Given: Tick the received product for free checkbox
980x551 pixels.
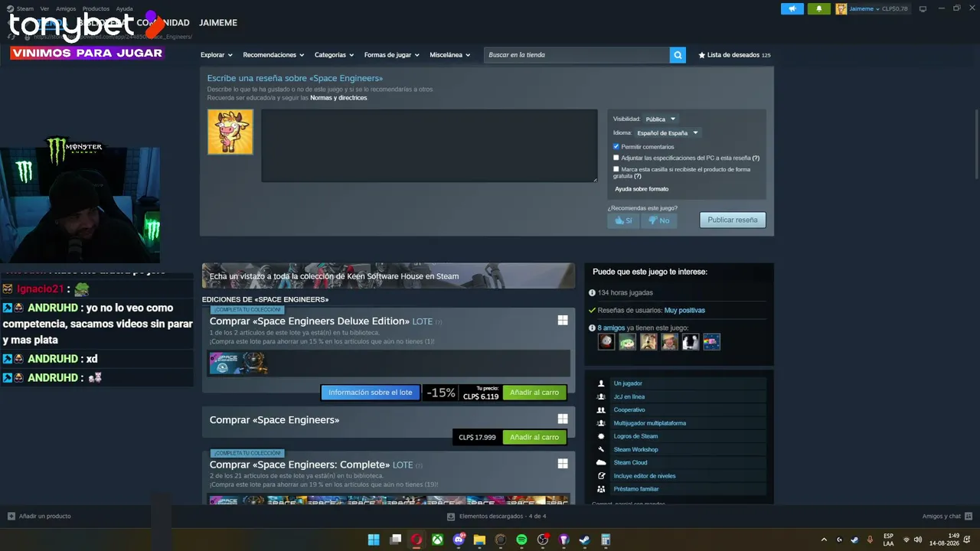Looking at the screenshot, I should pos(616,169).
